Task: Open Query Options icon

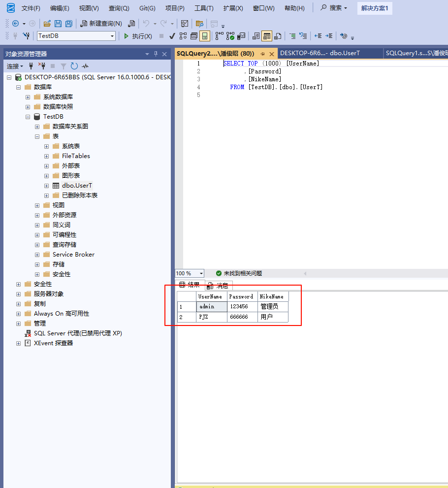Action: [x=194, y=36]
